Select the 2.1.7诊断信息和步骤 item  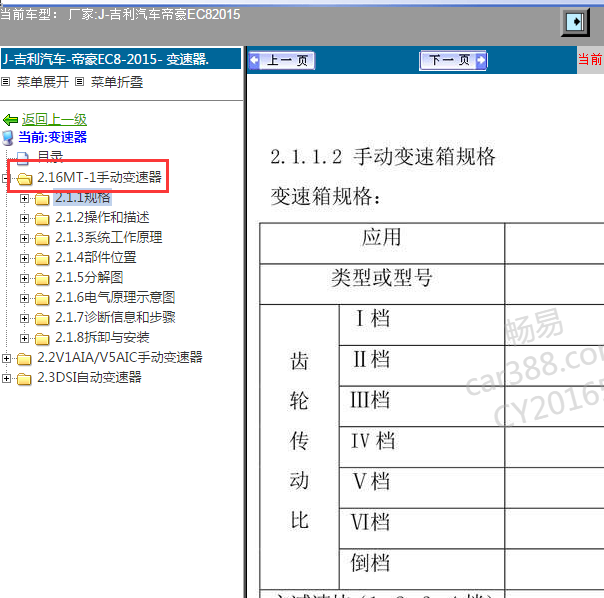(115, 317)
